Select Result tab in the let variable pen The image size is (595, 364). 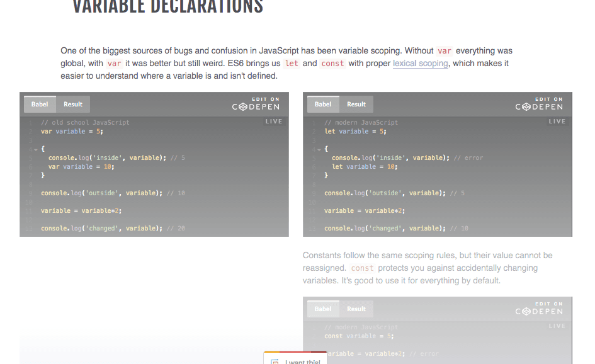356,105
